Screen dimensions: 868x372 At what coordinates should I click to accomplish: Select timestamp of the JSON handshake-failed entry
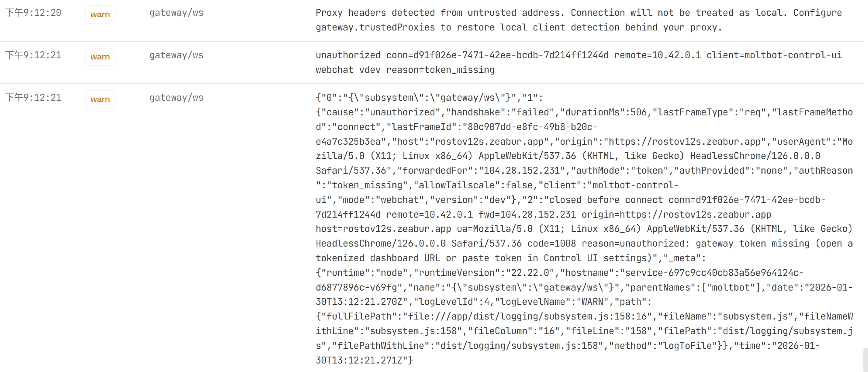(x=33, y=98)
